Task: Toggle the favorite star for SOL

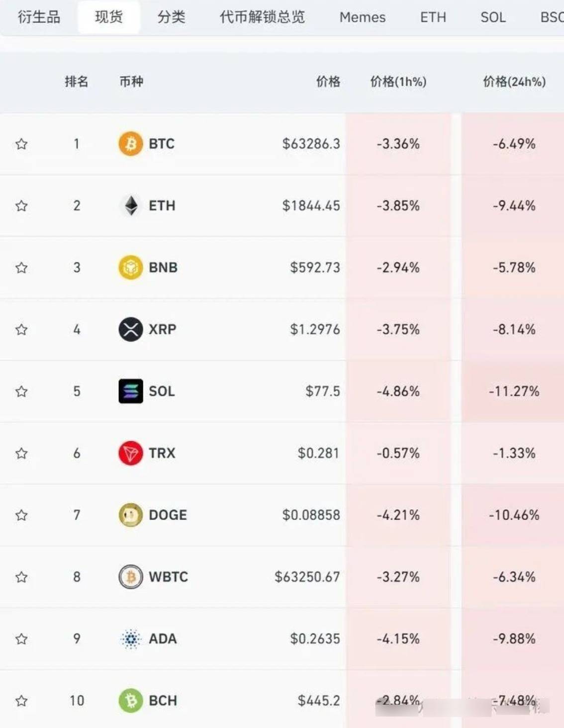Action: (21, 392)
